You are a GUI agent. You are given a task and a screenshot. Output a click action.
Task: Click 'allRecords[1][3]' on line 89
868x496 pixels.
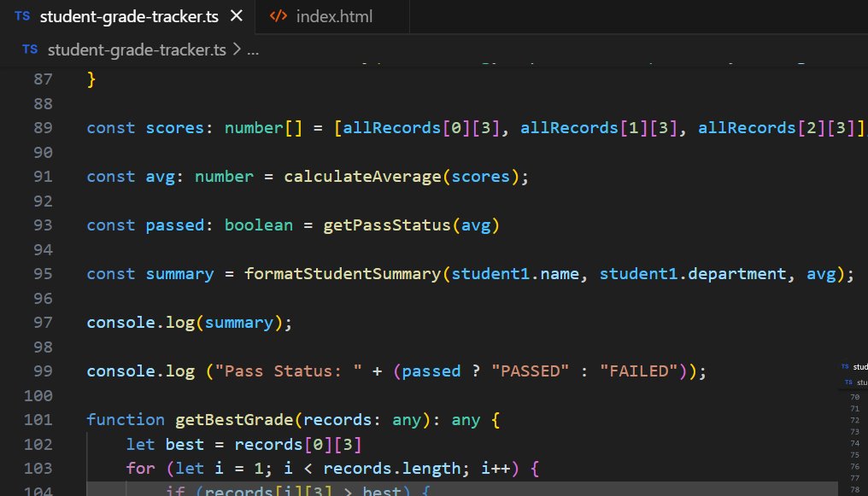pos(599,128)
